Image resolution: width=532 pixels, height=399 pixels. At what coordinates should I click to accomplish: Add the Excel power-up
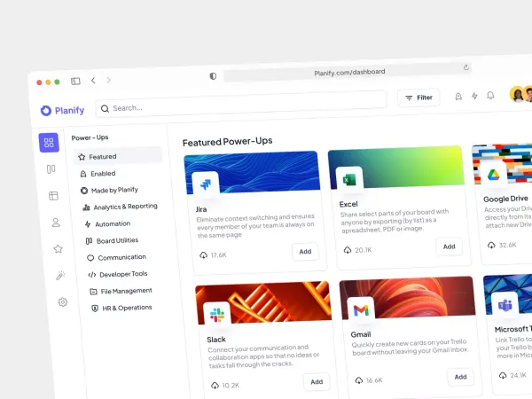(450, 246)
